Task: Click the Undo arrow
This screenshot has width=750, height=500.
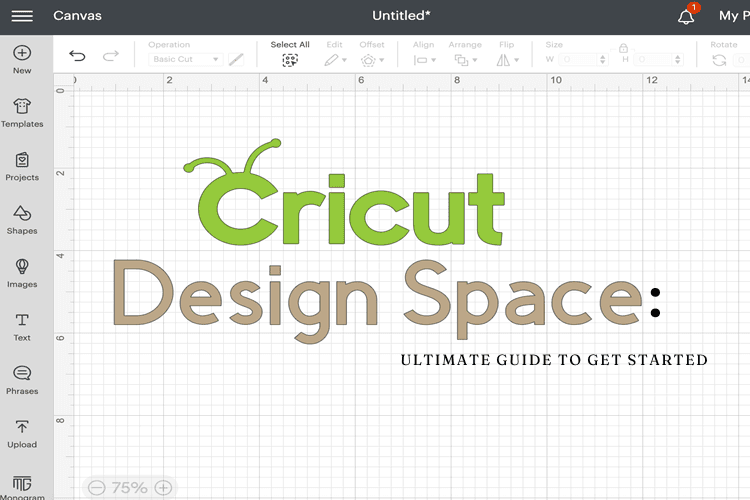Action: click(x=77, y=57)
